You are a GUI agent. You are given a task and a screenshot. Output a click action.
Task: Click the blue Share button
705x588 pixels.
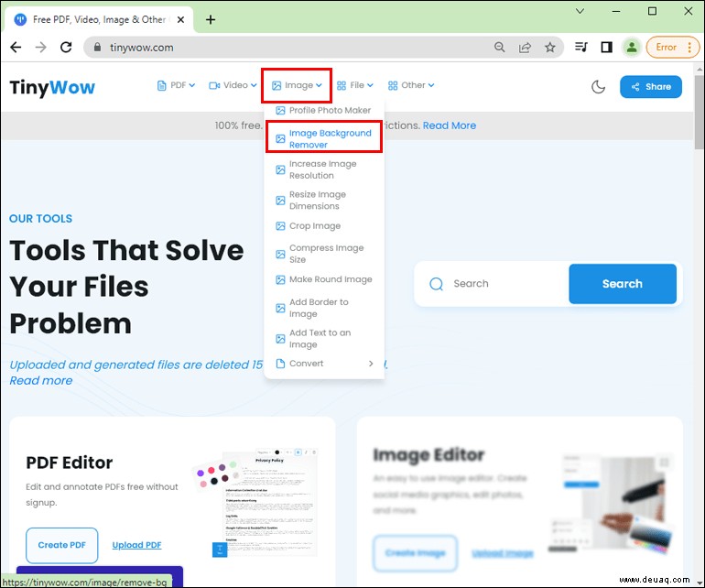651,87
